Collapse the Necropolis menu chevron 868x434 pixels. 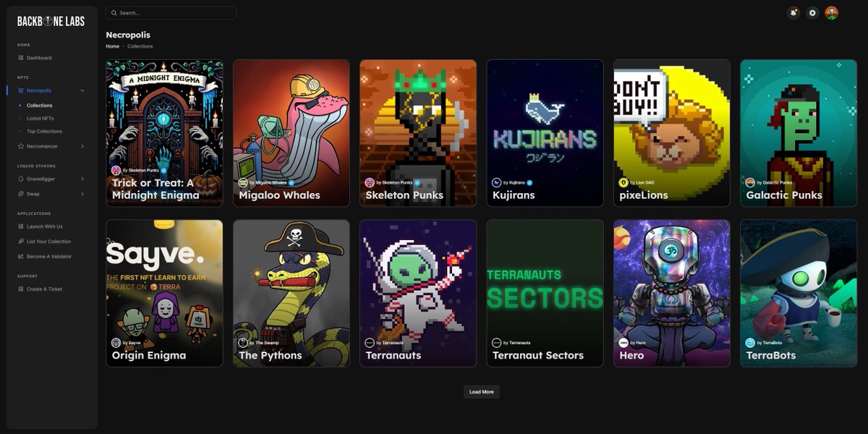(82, 90)
